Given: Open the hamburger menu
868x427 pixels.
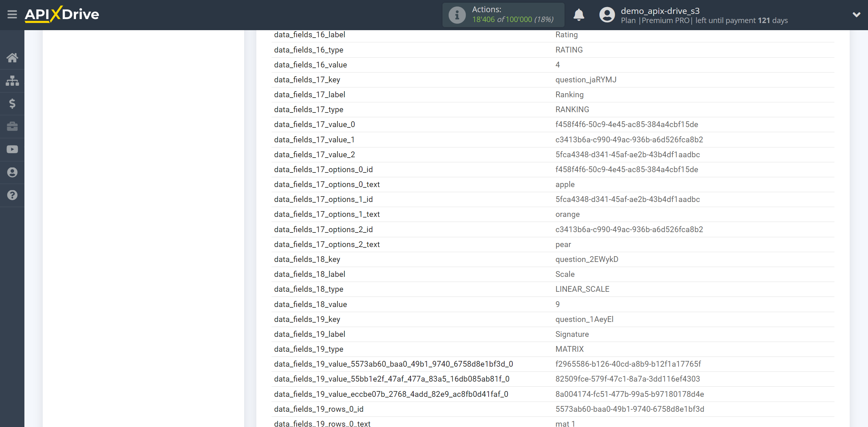Looking at the screenshot, I should (12, 15).
